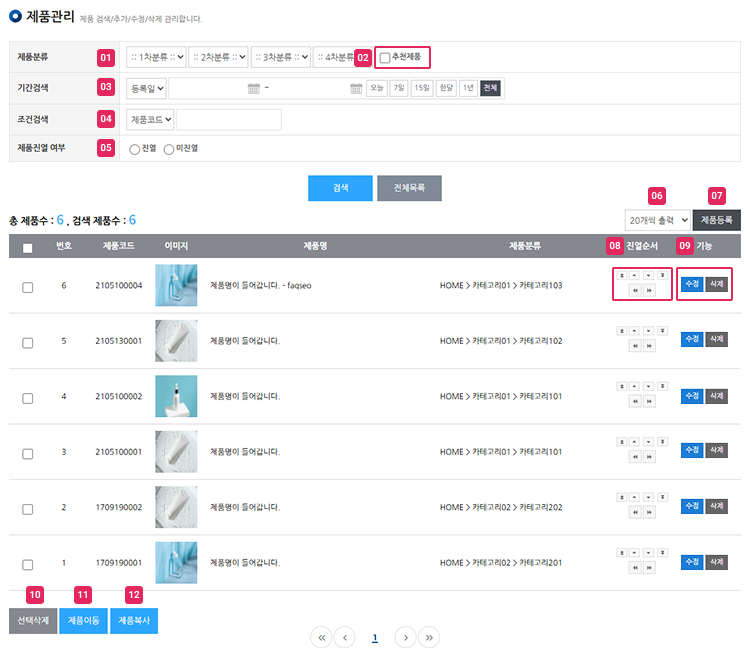
Task: Click double-left arrow for product 2105130001
Action: [x=635, y=346]
